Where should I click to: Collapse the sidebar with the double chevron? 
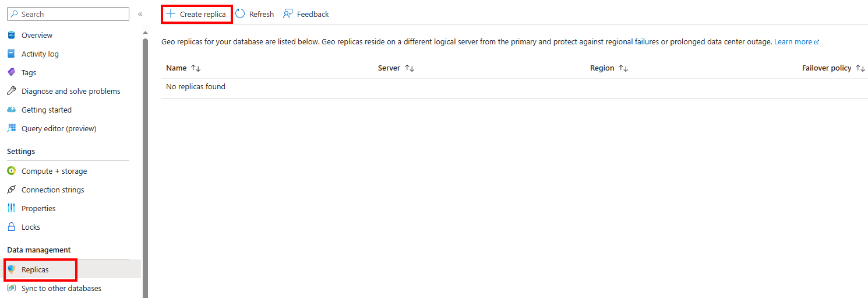140,14
